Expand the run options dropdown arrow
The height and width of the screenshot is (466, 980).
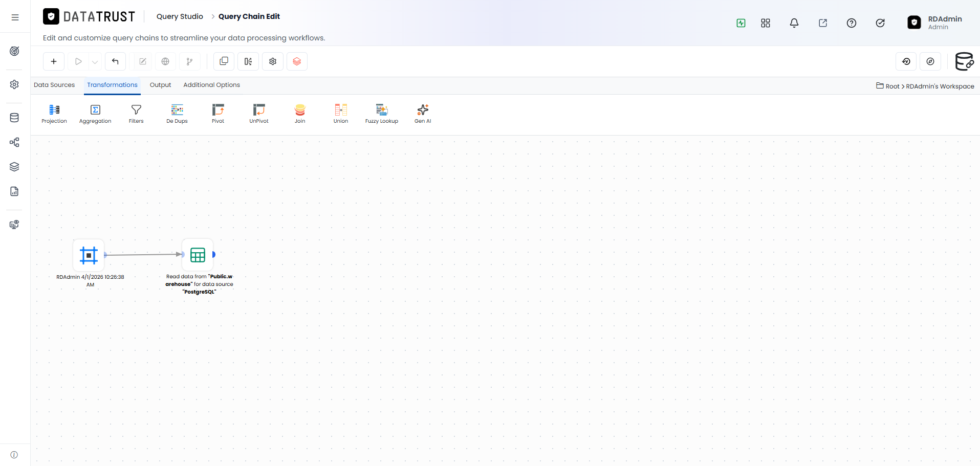[x=95, y=61]
